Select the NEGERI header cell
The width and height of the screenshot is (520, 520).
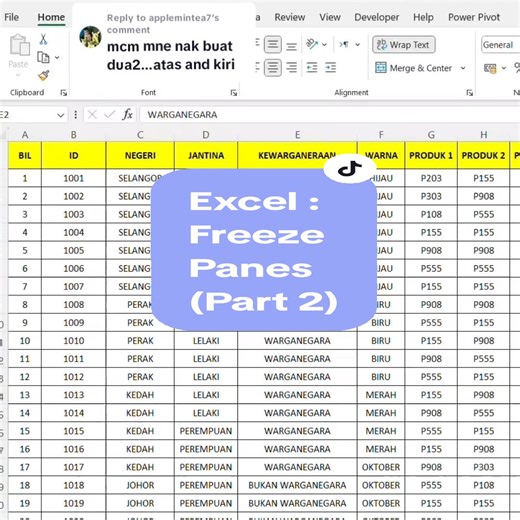(x=140, y=155)
